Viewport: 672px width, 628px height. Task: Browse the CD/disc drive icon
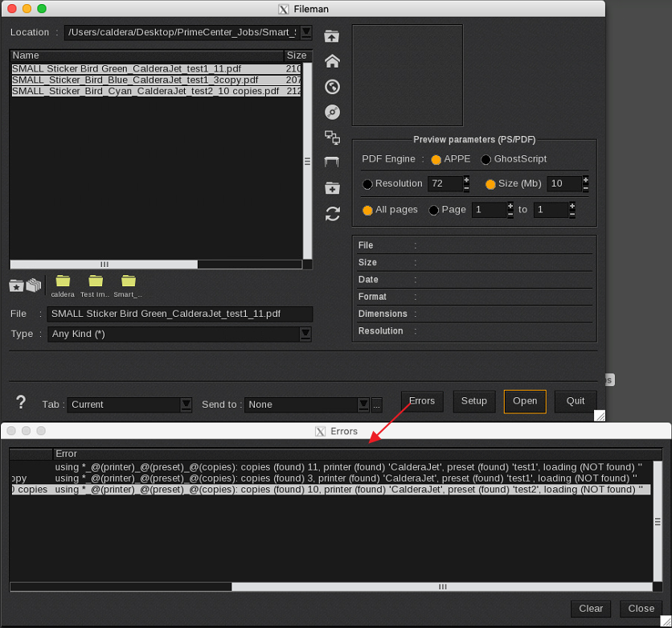pyautogui.click(x=332, y=112)
